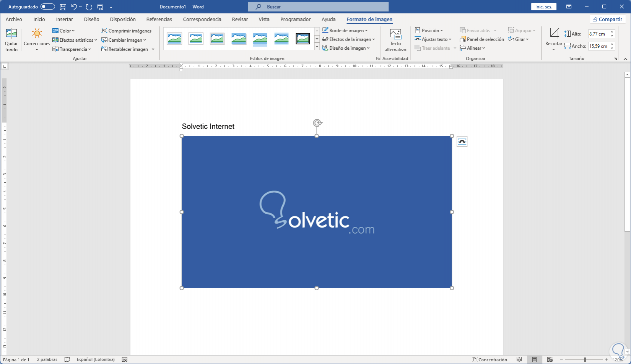
Task: Select the first picture style thumbnail
Action: pos(174,39)
